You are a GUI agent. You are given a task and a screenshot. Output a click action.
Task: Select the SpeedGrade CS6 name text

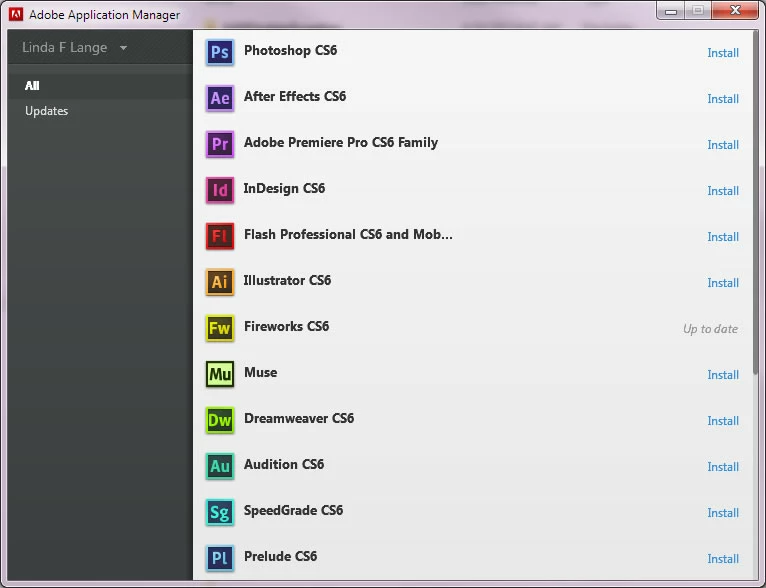tap(293, 510)
